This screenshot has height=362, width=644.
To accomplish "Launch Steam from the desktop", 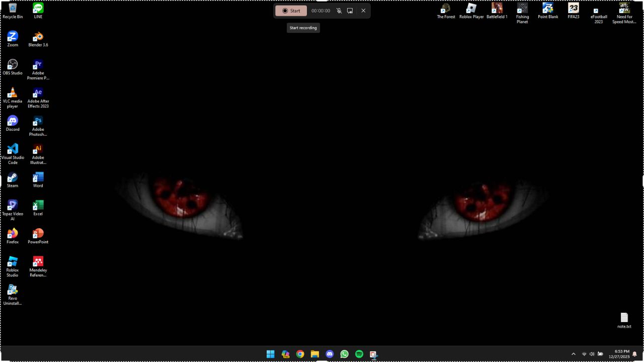I will (12, 177).
